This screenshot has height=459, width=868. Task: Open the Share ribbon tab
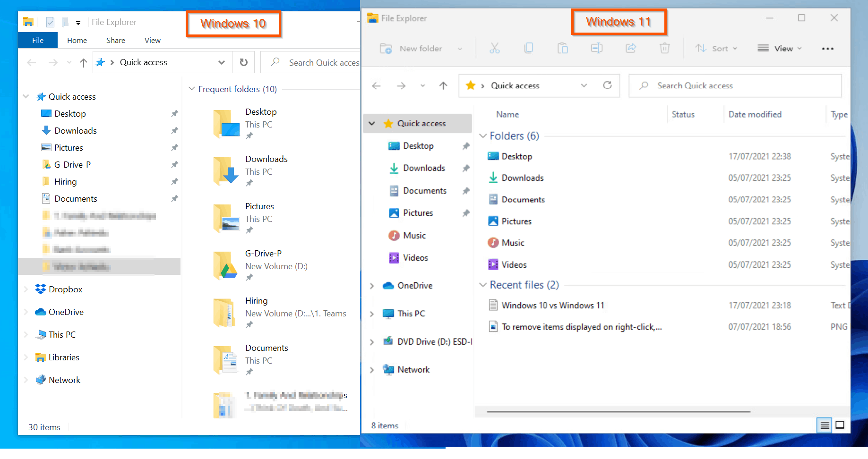click(116, 40)
